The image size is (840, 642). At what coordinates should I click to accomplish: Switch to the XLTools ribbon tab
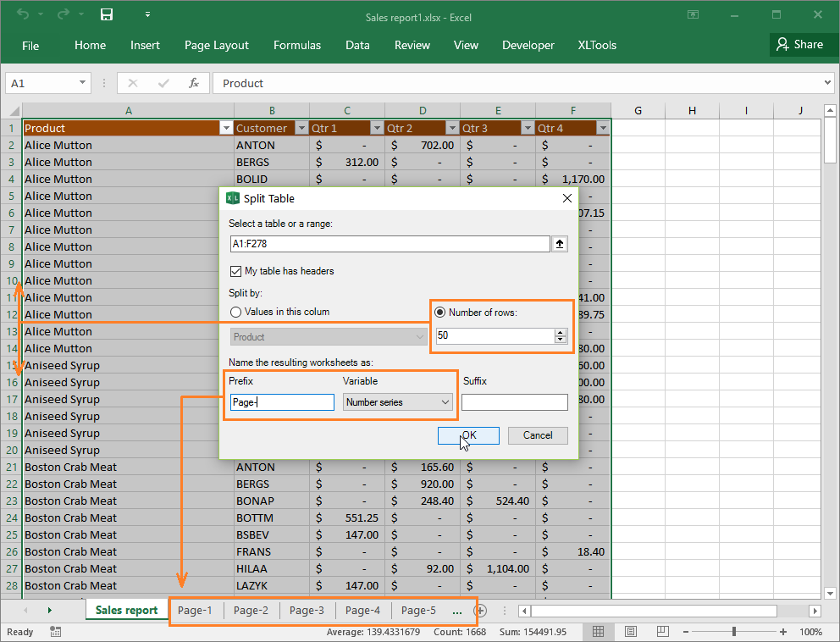(x=597, y=46)
